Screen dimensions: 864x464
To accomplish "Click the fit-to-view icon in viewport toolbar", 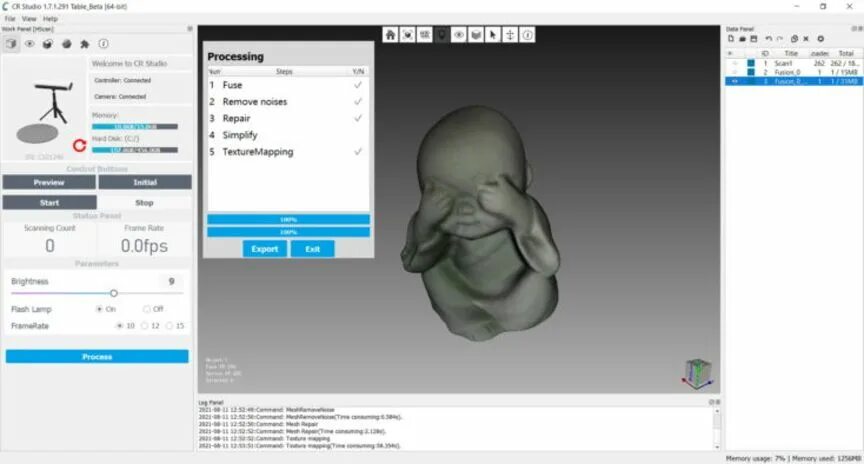I will point(407,35).
